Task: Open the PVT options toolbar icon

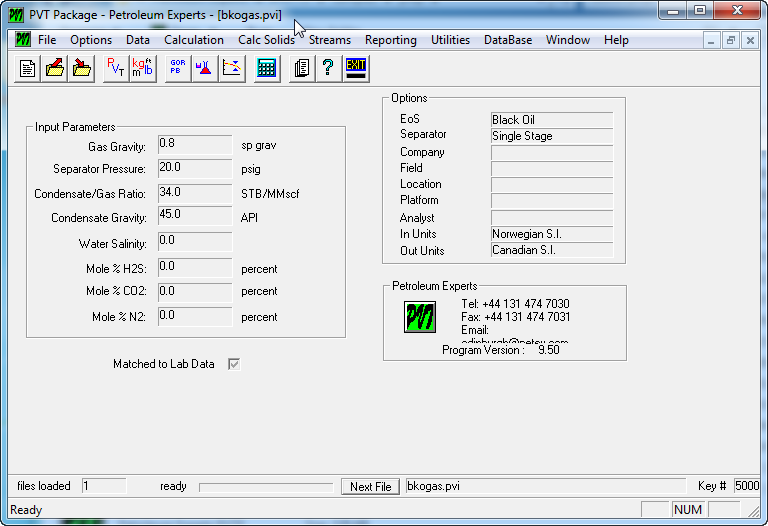Action: click(x=116, y=69)
